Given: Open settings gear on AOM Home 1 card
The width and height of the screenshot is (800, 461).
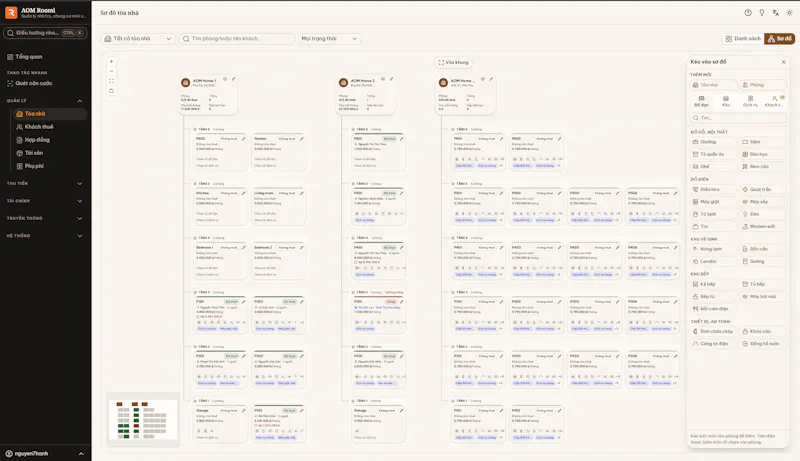Looking at the screenshot, I should pyautogui.click(x=225, y=79).
